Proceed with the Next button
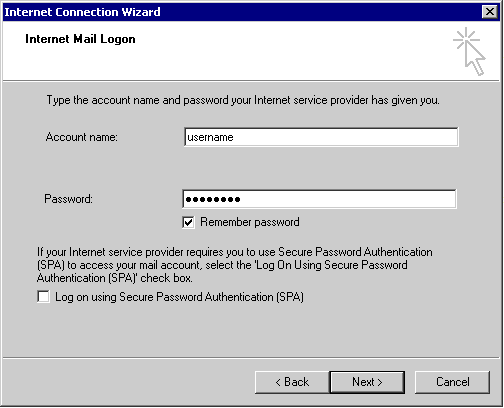This screenshot has width=504, height=408. click(x=367, y=382)
